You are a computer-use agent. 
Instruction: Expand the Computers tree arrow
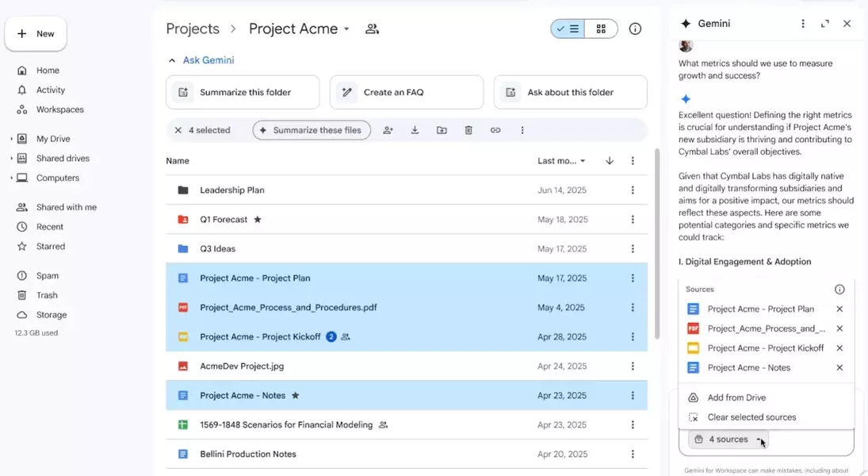coord(11,178)
